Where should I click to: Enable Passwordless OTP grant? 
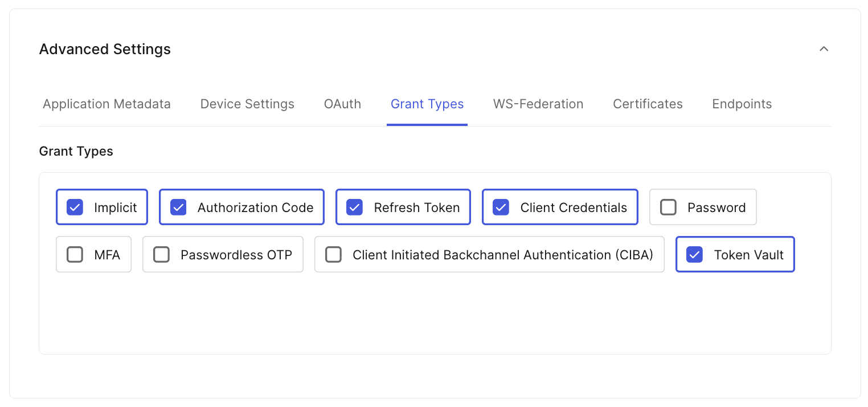click(161, 254)
